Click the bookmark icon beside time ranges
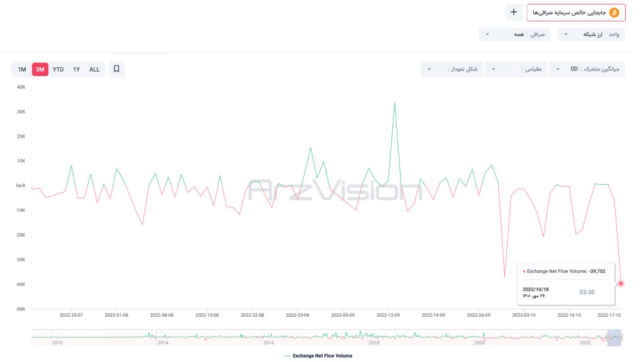Screen dimensions: 644x362 click(x=116, y=69)
